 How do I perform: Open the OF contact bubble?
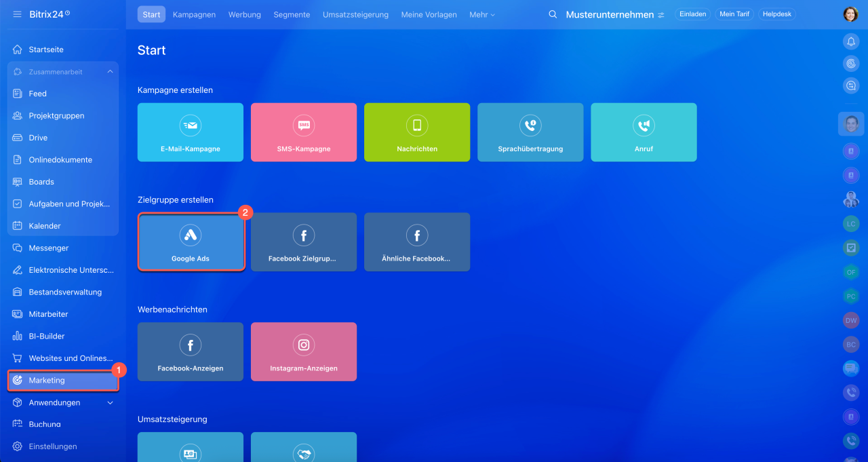[851, 272]
